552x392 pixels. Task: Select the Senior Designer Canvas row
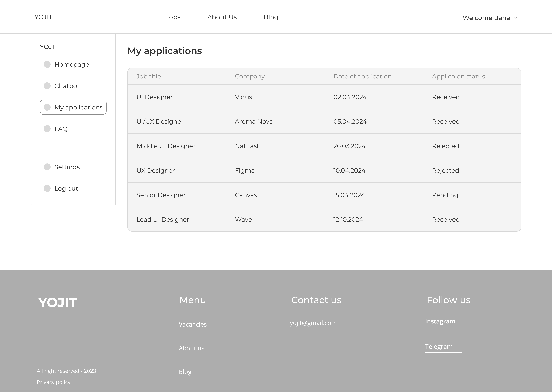coord(324,195)
